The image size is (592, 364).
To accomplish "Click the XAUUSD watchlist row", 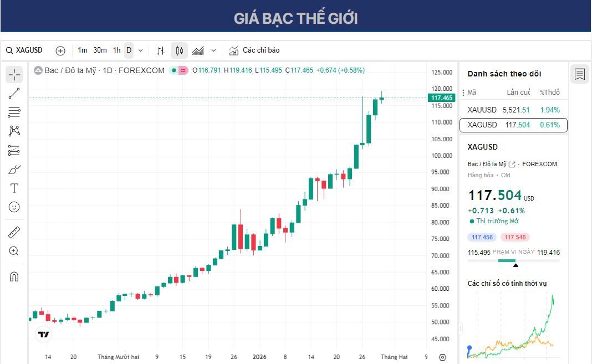I will [x=513, y=110].
